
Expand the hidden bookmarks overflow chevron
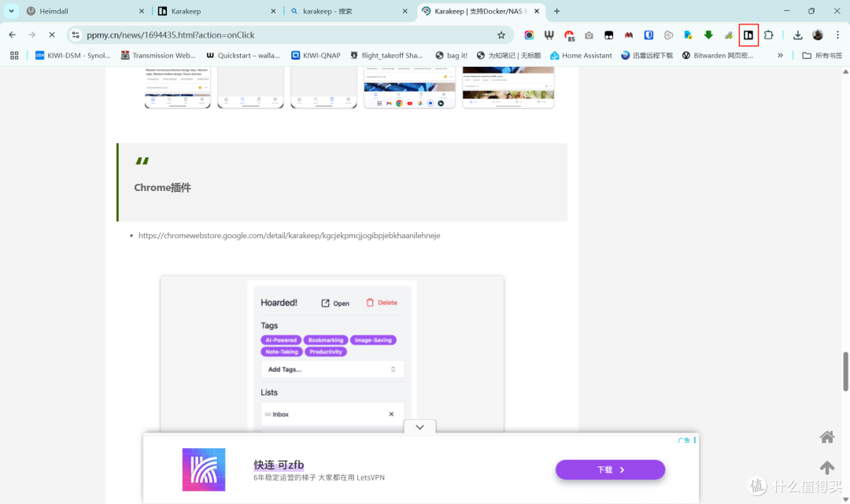780,55
